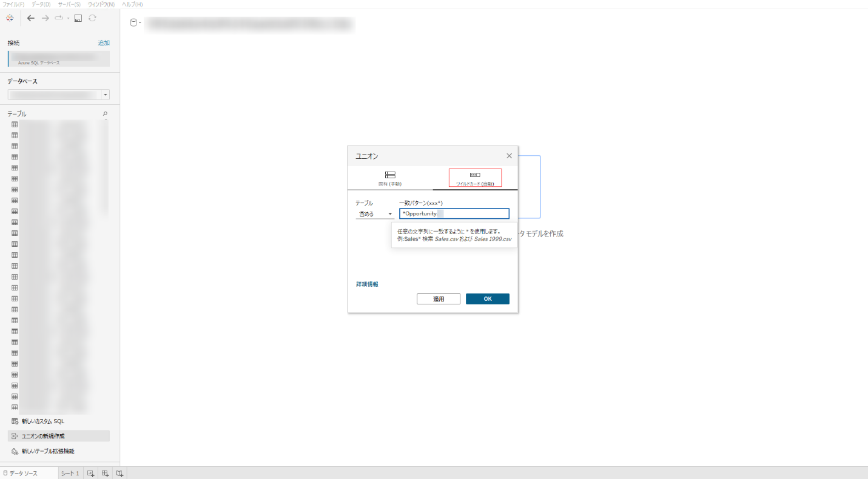This screenshot has height=479, width=868.
Task: Click the back arrow in the toolbar
Action: pyautogui.click(x=31, y=18)
